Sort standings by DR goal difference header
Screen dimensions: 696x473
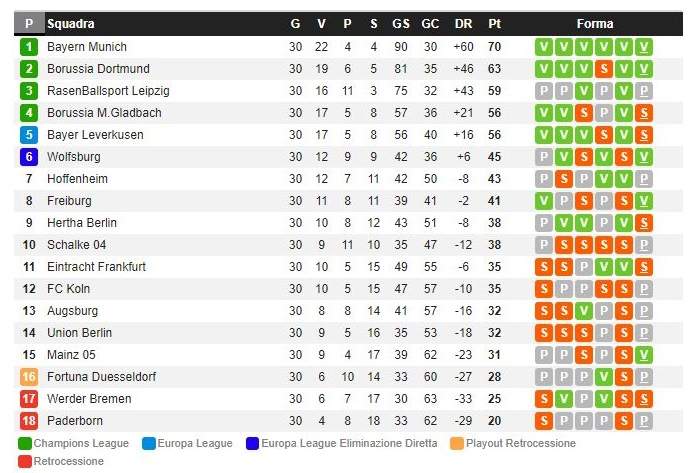(x=463, y=23)
